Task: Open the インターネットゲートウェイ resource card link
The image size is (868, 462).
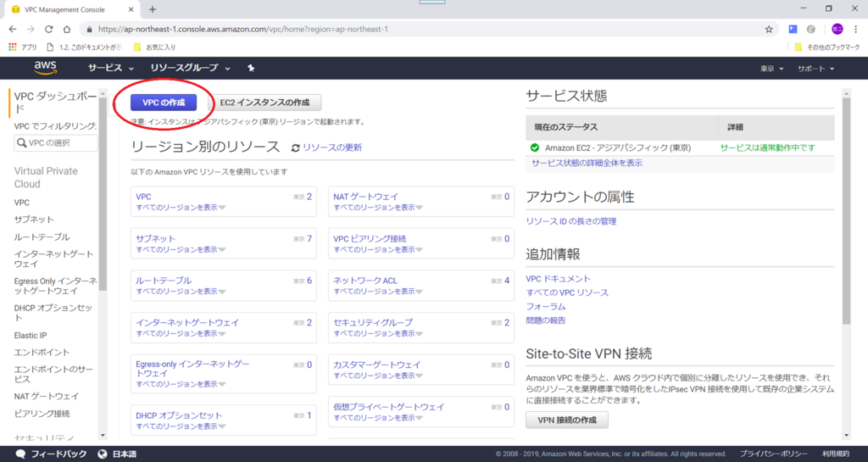Action: 187,323
